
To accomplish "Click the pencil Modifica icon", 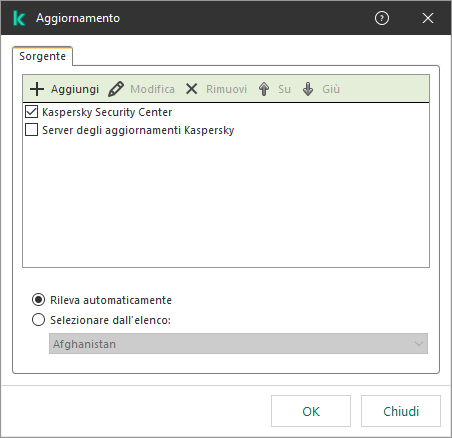I will pyautogui.click(x=116, y=89).
